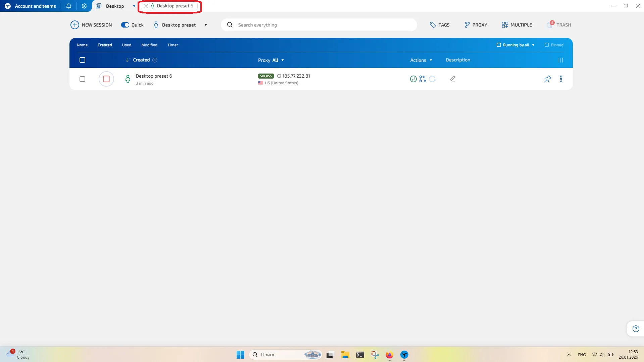The width and height of the screenshot is (644, 362).
Task: Edit description with the pencil icon
Action: [x=452, y=79]
